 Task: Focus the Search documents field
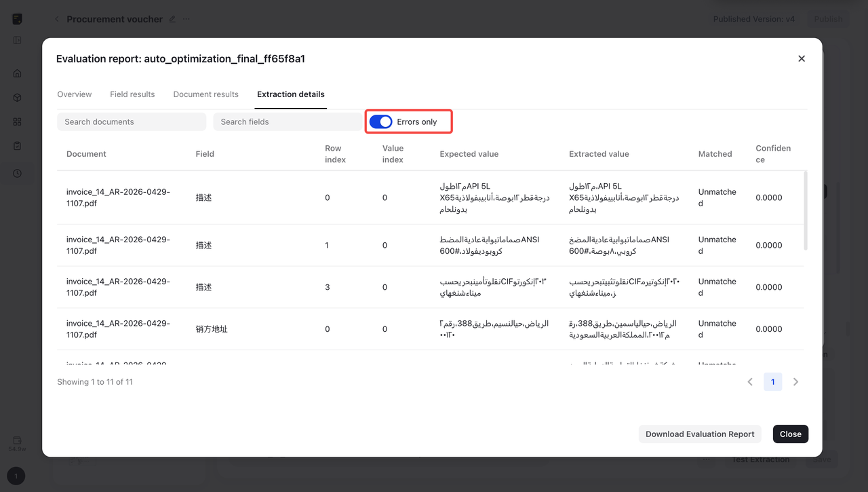click(132, 122)
